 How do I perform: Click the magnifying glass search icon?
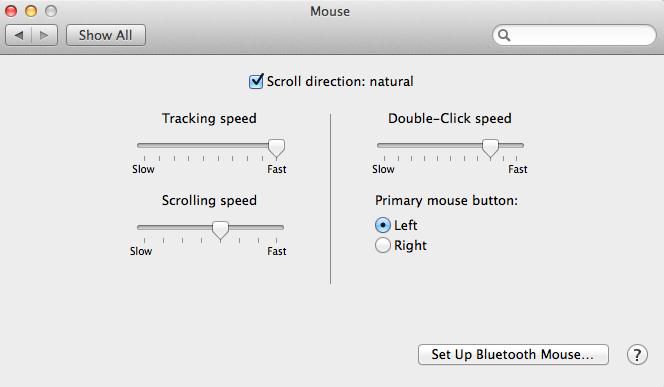pyautogui.click(x=504, y=35)
